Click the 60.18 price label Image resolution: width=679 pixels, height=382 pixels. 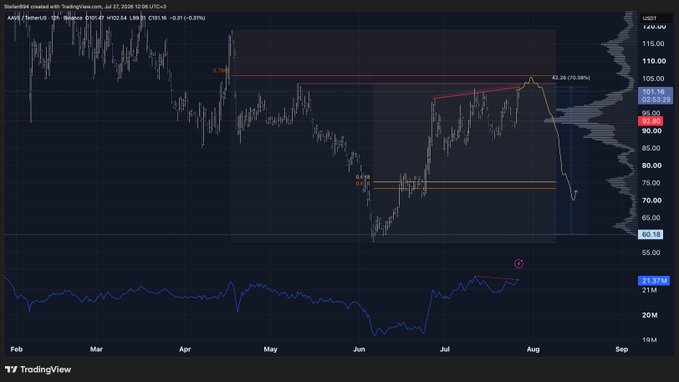click(650, 234)
